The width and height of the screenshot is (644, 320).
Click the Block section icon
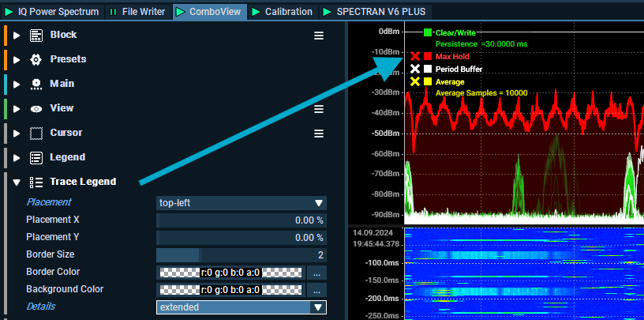coord(36,35)
